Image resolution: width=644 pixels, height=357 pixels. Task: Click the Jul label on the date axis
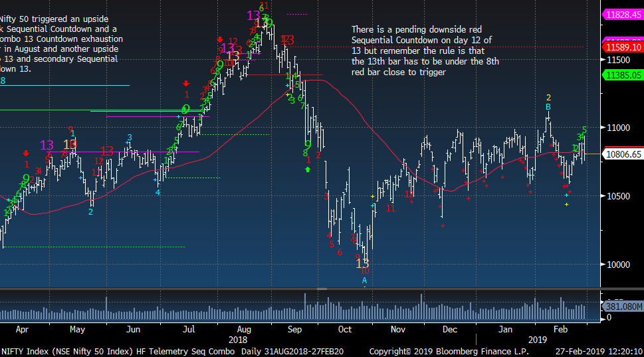tap(189, 330)
